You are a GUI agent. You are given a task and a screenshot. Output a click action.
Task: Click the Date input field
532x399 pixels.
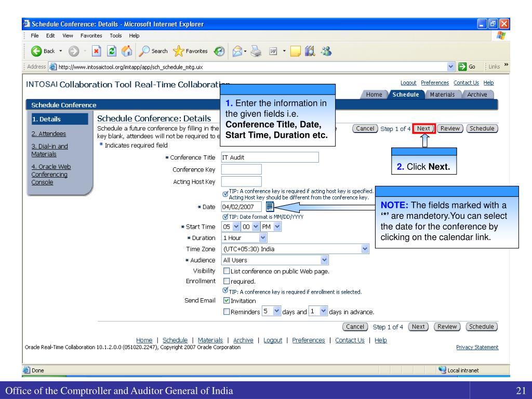click(241, 207)
